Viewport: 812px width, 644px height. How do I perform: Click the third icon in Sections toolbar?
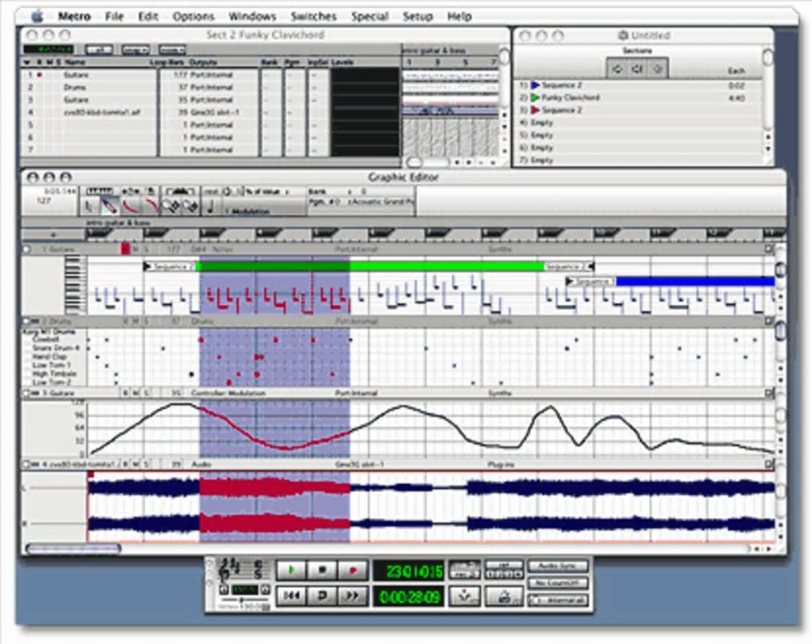pos(658,68)
